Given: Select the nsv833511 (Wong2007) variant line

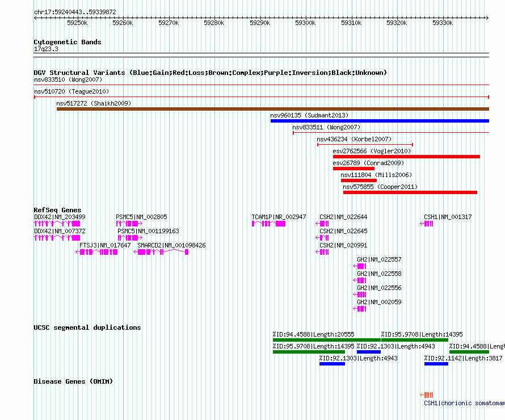Looking at the screenshot, I should click(x=391, y=133).
